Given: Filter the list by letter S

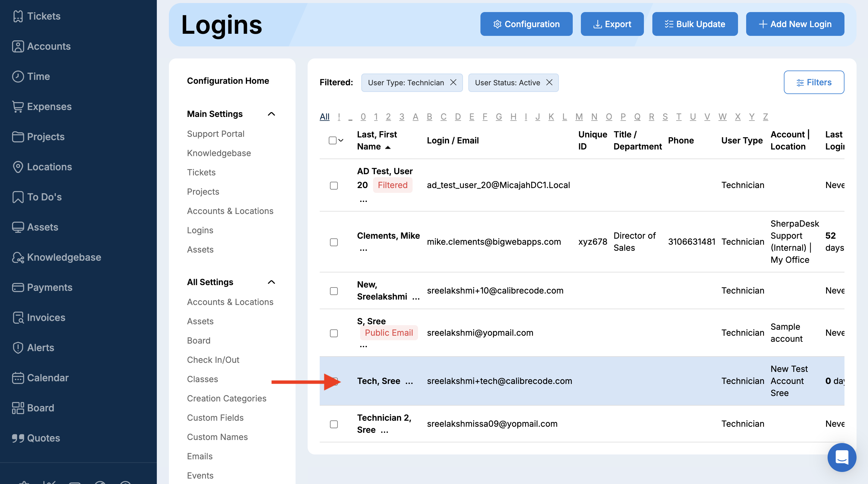Looking at the screenshot, I should click(x=665, y=117).
